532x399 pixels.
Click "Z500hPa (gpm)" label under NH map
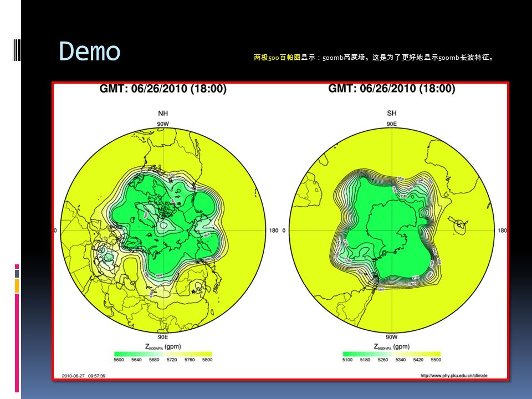(x=163, y=346)
